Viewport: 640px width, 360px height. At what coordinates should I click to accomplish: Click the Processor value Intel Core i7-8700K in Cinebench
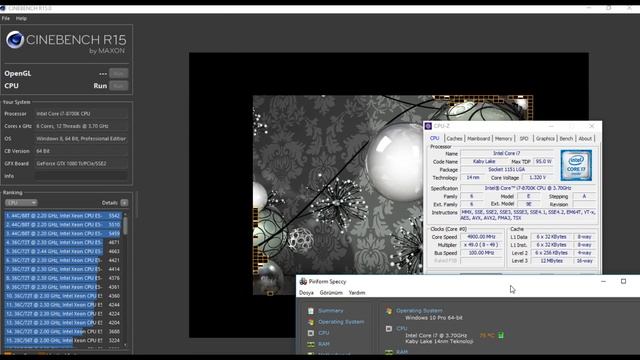[x=81, y=114]
